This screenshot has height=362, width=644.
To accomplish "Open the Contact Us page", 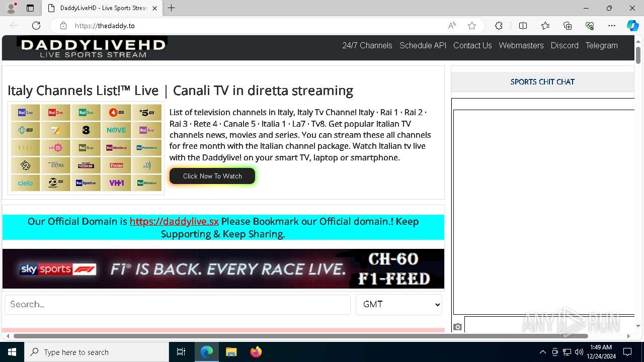I will (472, 45).
